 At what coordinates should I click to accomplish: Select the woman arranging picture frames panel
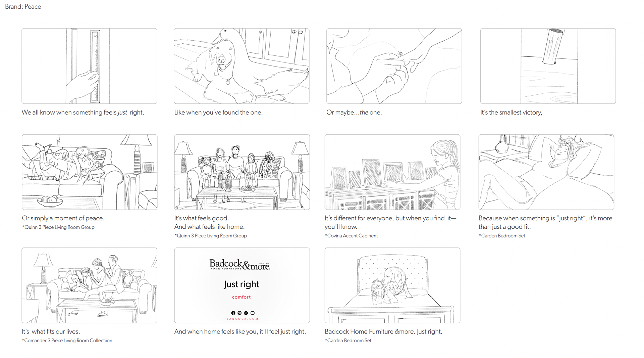392,172
